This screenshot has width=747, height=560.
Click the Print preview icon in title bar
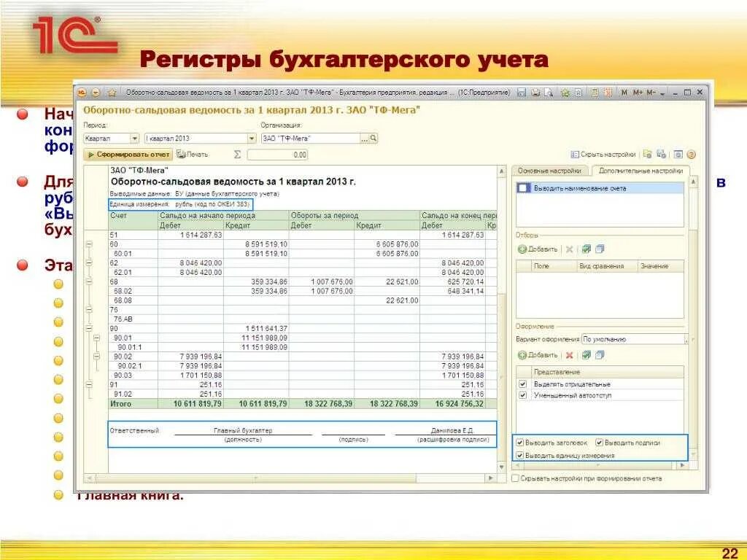[x=549, y=93]
